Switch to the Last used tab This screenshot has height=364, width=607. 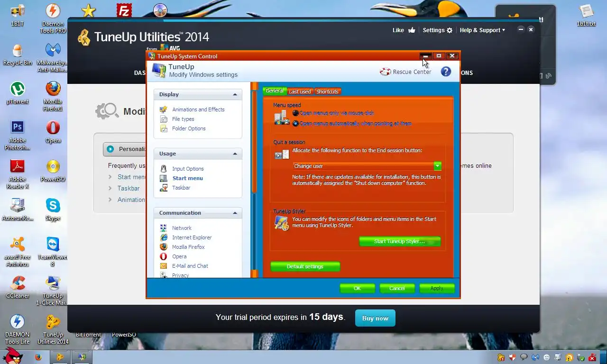coord(300,91)
